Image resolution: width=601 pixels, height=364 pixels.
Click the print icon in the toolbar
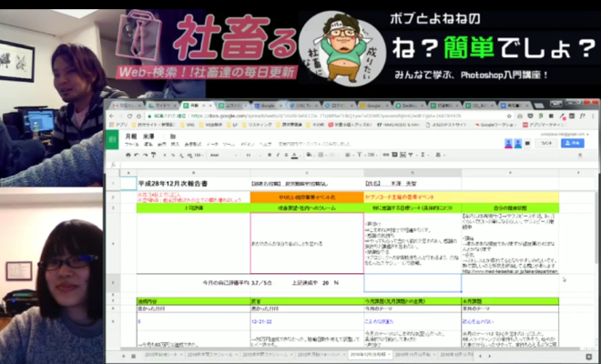(x=128, y=153)
